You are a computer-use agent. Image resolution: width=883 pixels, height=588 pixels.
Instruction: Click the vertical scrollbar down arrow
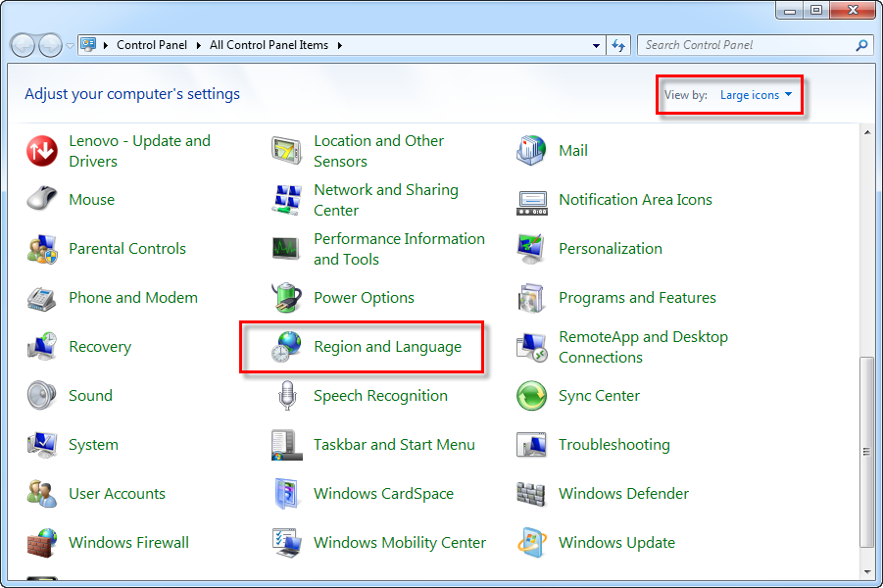[866, 569]
